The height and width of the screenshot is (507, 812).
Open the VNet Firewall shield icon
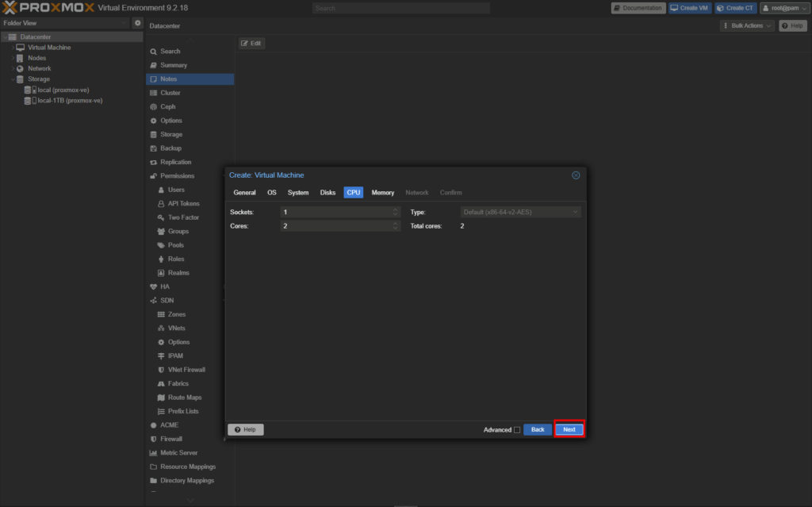coord(161,370)
